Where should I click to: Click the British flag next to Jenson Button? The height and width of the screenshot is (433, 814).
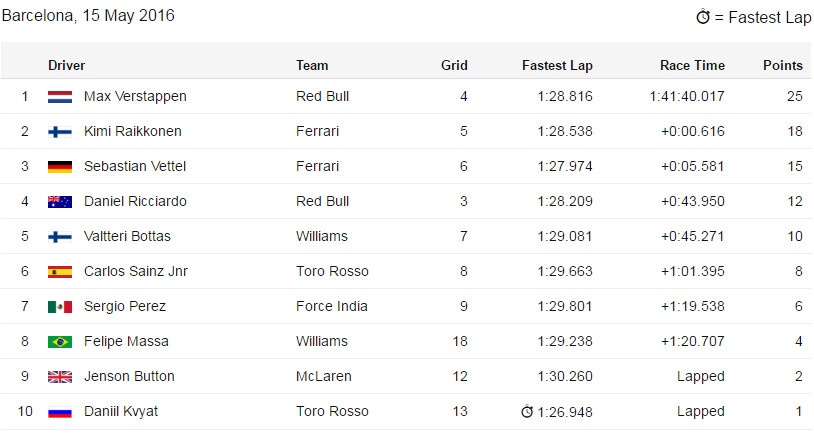pyautogui.click(x=59, y=377)
